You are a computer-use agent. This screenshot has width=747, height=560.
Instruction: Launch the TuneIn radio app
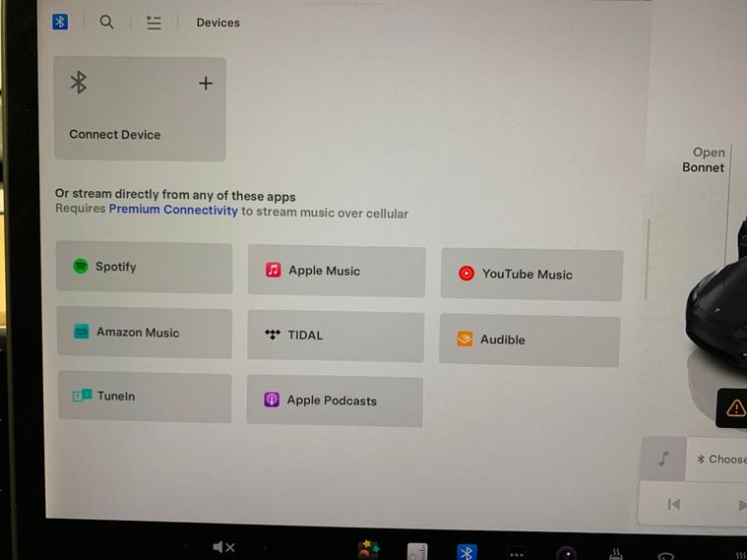145,397
